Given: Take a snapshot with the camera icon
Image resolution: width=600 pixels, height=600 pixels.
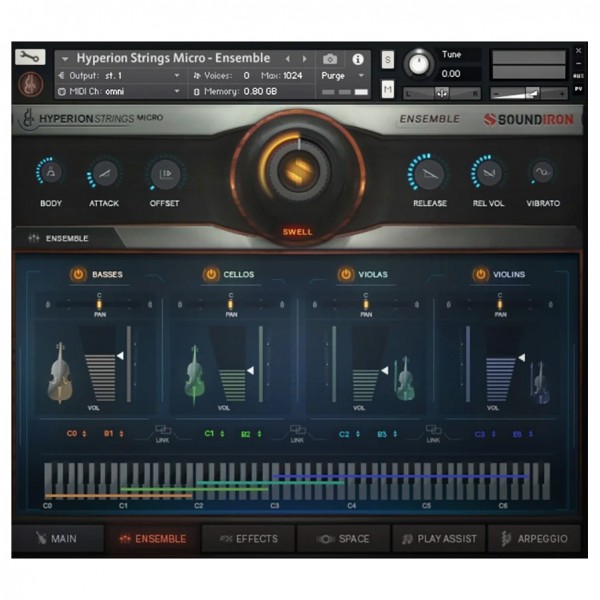Looking at the screenshot, I should [x=330, y=59].
